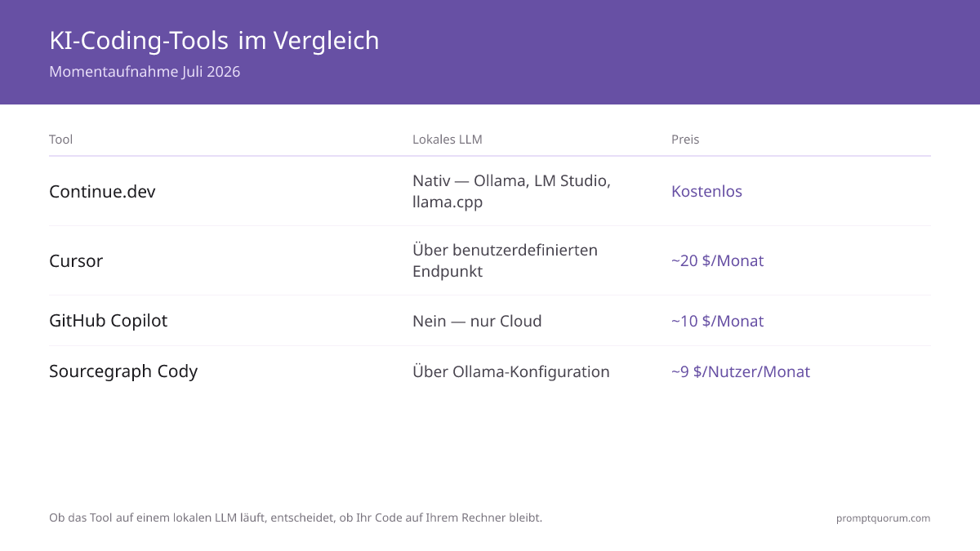Screen dimensions: 980x551
Task: Click the 'Nein — nur Cloud' cell
Action: coord(478,322)
